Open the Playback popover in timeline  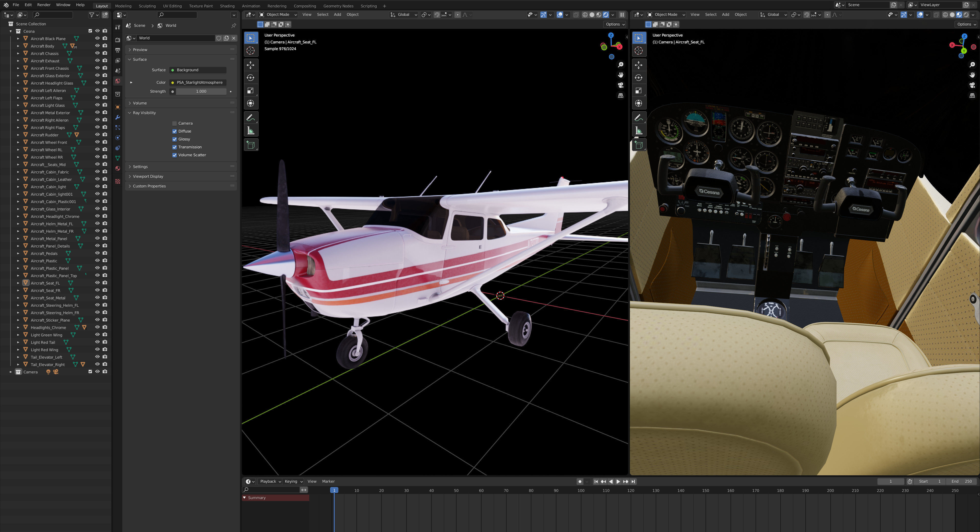(x=270, y=481)
